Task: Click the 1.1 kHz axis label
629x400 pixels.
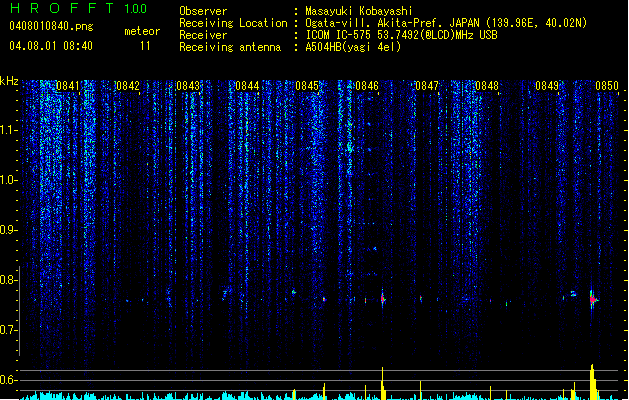Action: (x=9, y=130)
